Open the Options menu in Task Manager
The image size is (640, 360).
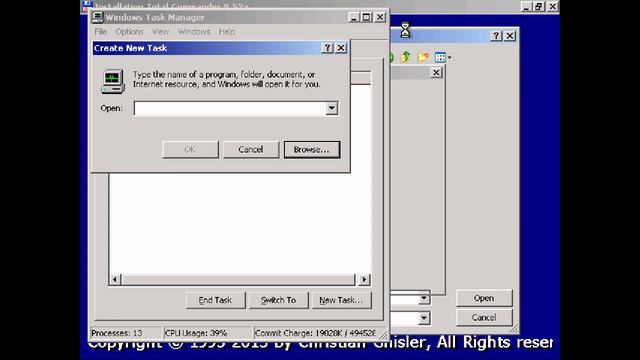click(129, 31)
